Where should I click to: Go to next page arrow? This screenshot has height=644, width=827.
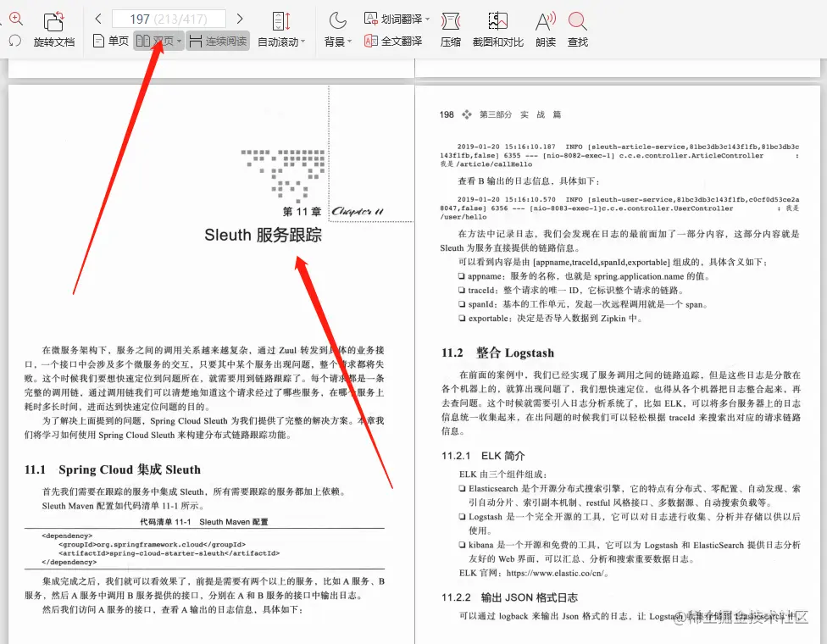[x=240, y=19]
